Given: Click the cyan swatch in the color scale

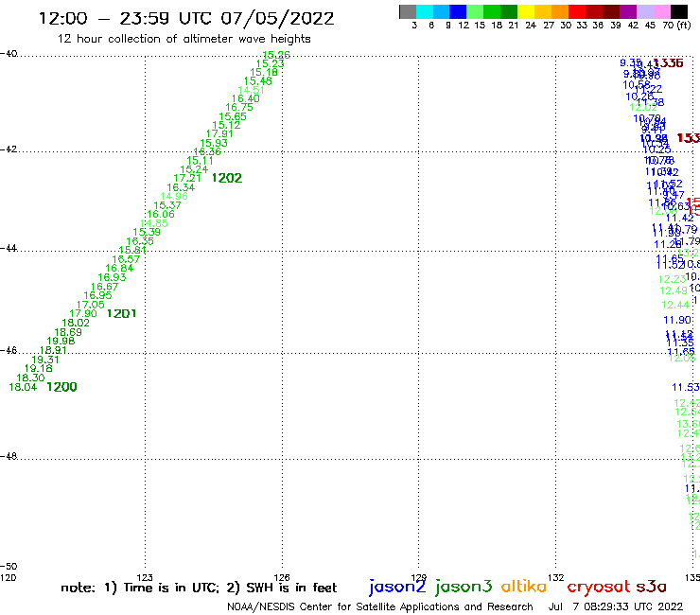Looking at the screenshot, I should [x=424, y=11].
